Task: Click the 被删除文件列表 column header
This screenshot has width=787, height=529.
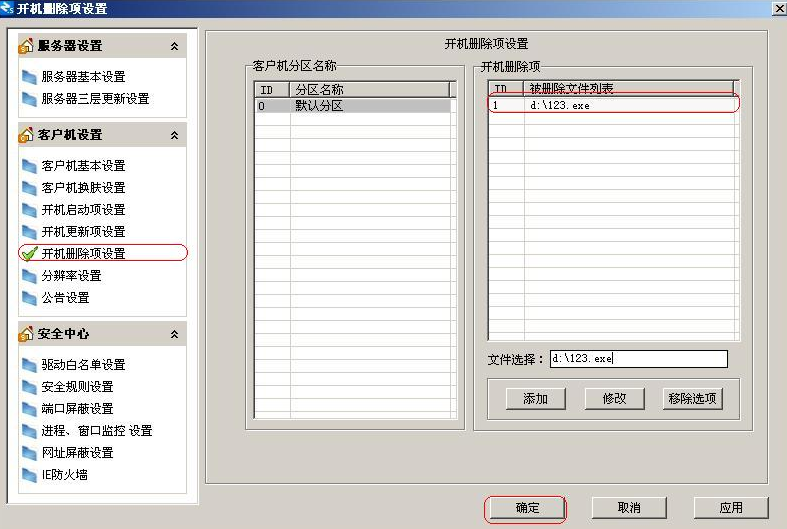Action: pos(629,88)
